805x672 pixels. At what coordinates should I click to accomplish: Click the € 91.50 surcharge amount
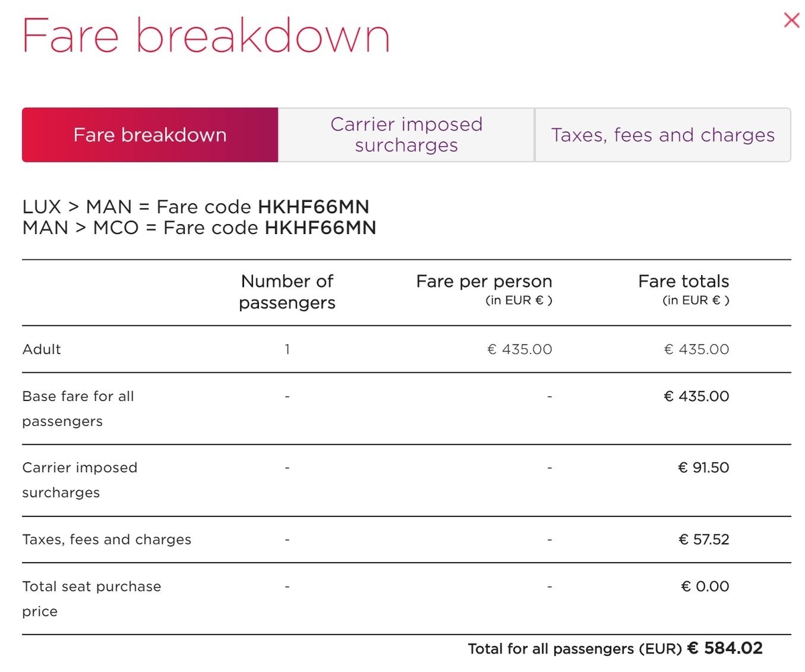703,467
